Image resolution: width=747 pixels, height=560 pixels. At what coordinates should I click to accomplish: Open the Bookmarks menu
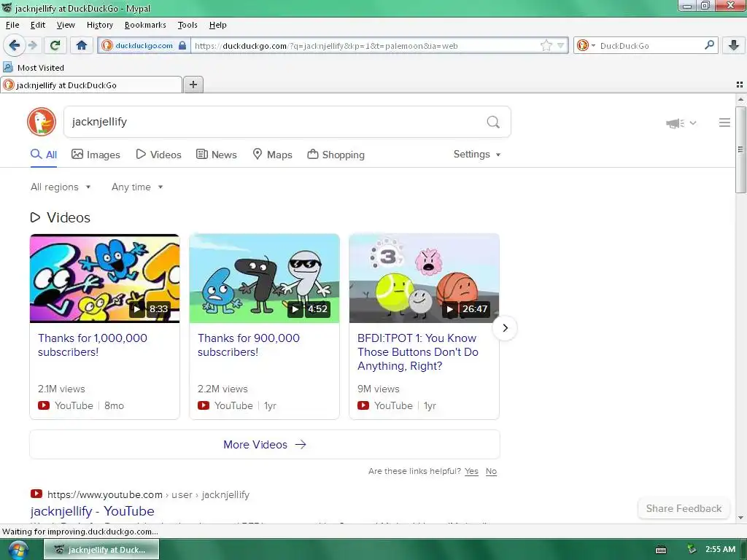(x=145, y=25)
